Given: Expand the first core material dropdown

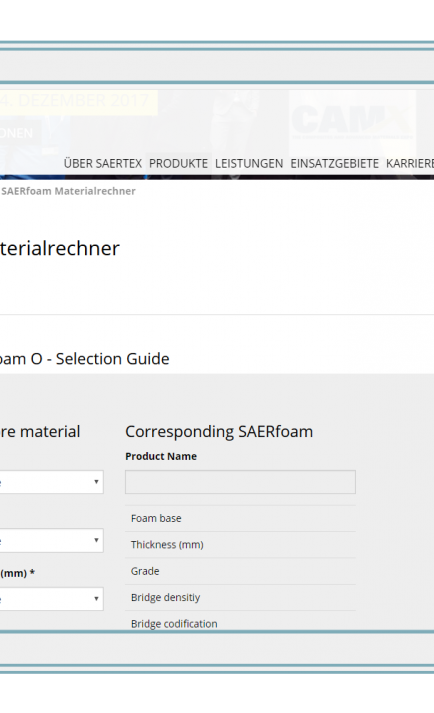Looking at the screenshot, I should (x=51, y=482).
